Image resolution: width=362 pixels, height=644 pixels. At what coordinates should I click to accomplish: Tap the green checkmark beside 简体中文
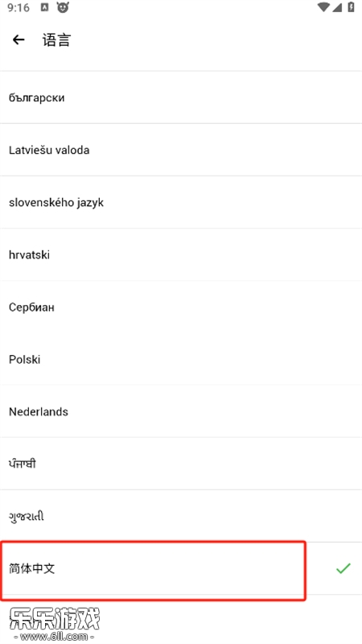click(x=343, y=568)
